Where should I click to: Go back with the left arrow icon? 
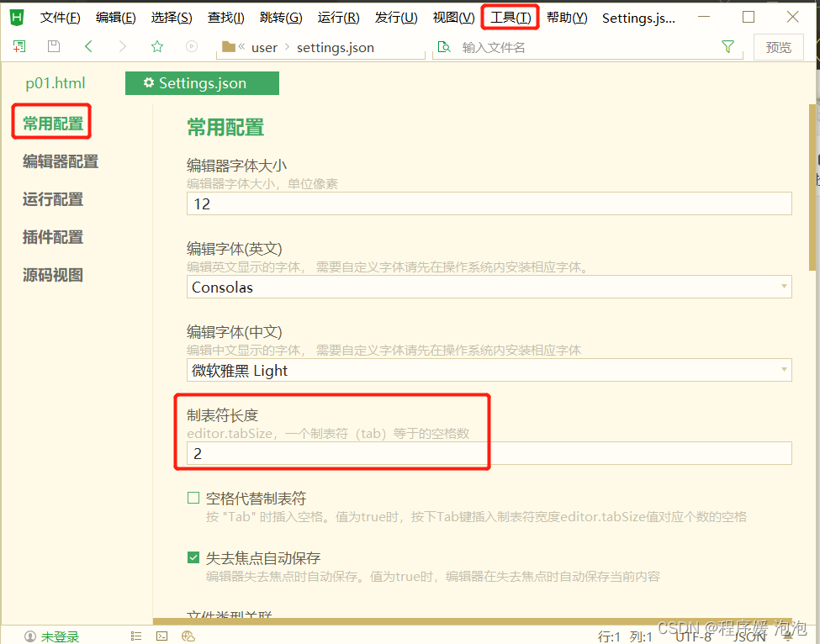pos(88,46)
